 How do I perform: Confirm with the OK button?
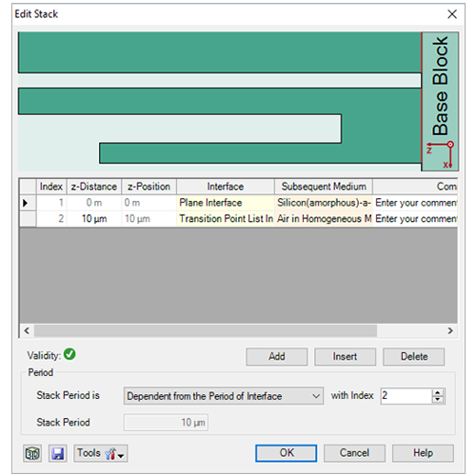click(x=287, y=453)
